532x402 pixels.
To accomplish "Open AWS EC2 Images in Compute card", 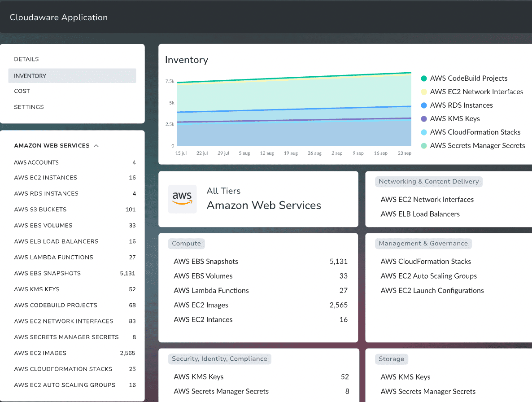I will [201, 306].
